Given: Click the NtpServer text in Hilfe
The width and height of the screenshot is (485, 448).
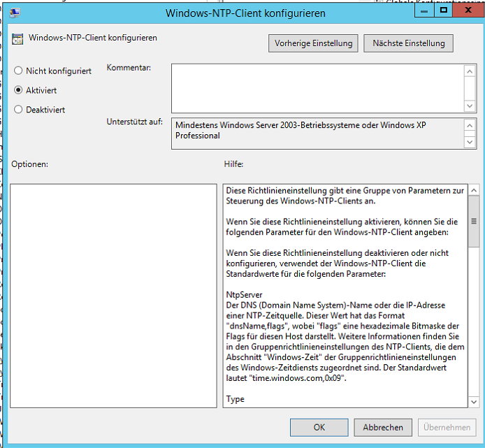Looking at the screenshot, I should (x=244, y=295).
